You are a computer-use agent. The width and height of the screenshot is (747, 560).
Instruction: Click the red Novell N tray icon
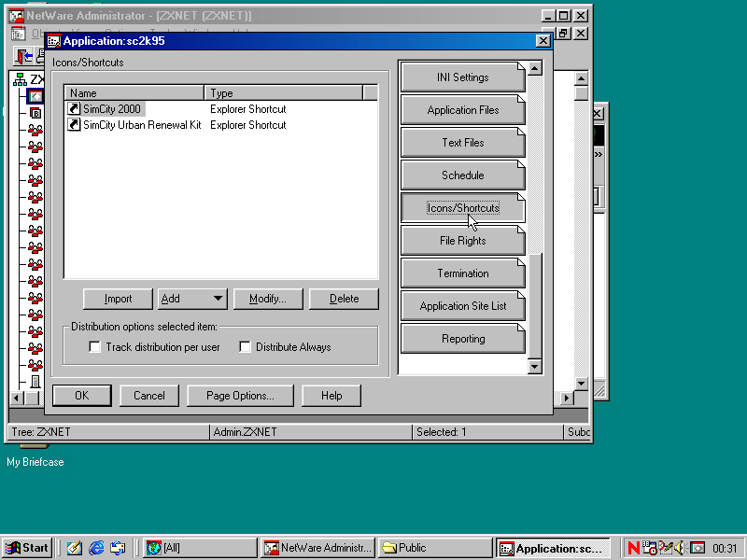(634, 548)
